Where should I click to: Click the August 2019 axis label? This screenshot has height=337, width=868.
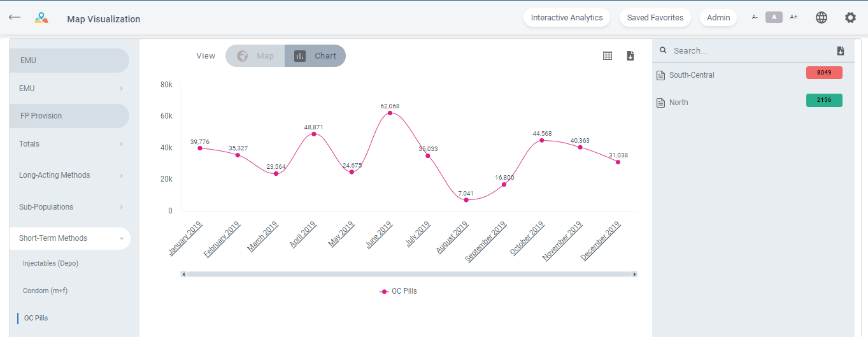[453, 237]
